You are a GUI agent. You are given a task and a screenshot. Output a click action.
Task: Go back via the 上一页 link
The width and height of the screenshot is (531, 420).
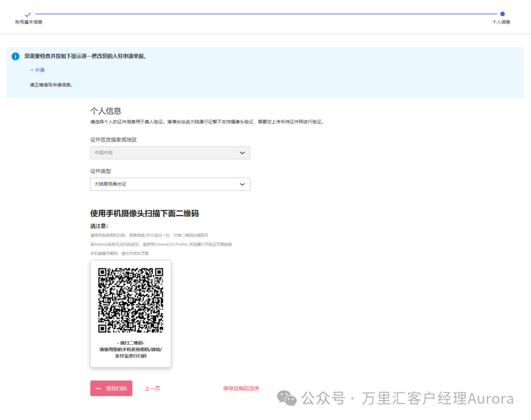click(x=152, y=388)
